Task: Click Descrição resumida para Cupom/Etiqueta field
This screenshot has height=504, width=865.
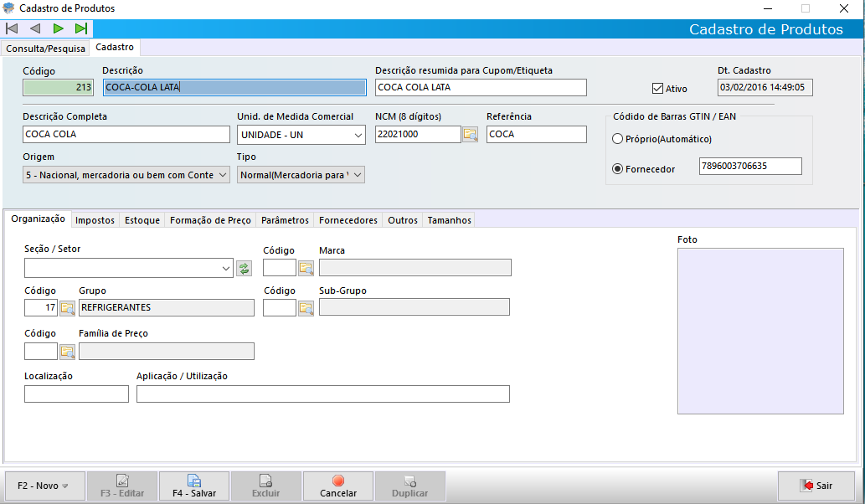Action: 481,87
